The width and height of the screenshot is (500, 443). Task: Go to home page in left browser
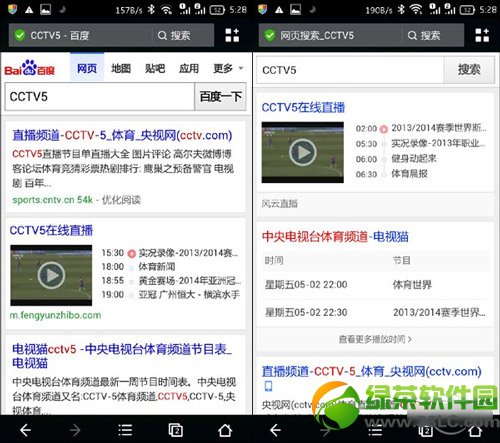pyautogui.click(x=225, y=430)
